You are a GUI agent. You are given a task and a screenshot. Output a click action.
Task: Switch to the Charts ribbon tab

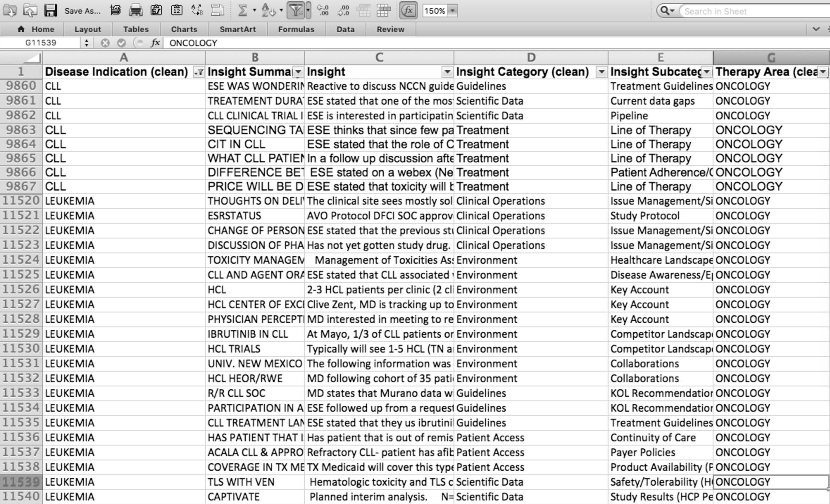tap(184, 29)
